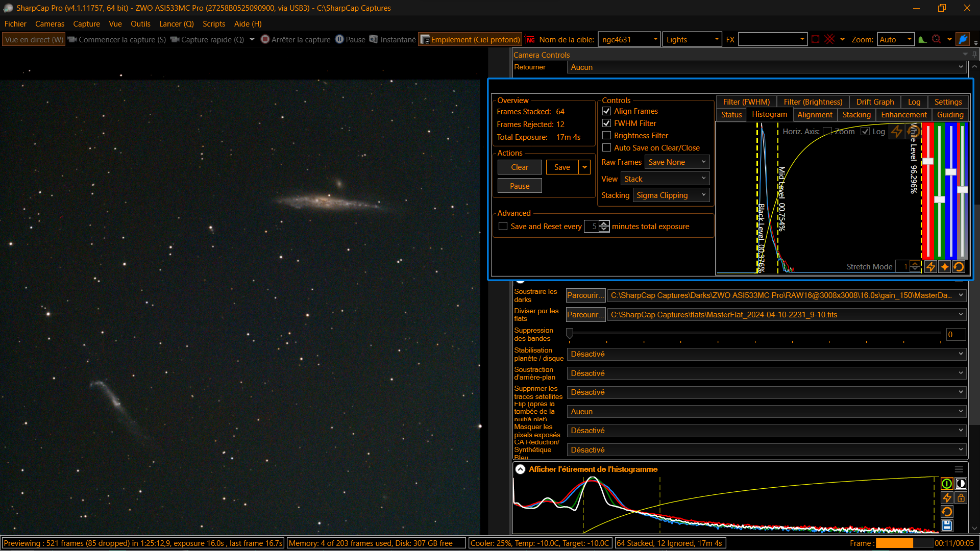Image resolution: width=980 pixels, height=551 pixels.
Task: Click the padlock icon in the stretch panel
Action: point(961,498)
